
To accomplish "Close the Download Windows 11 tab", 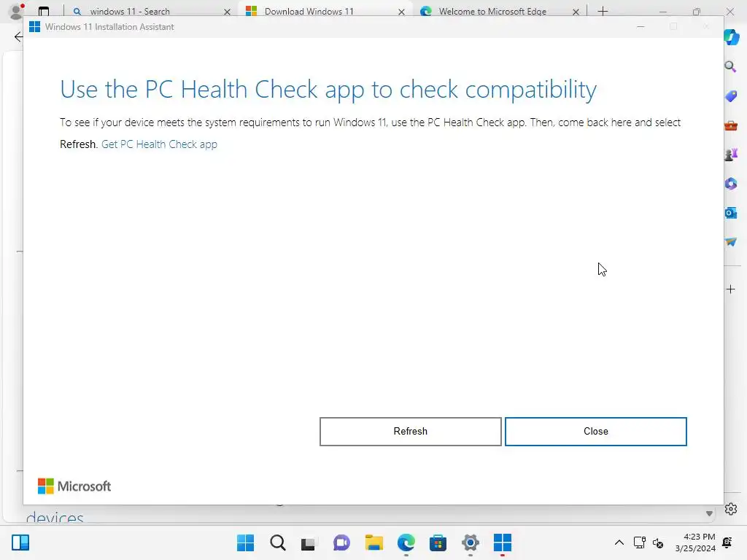I will point(402,12).
